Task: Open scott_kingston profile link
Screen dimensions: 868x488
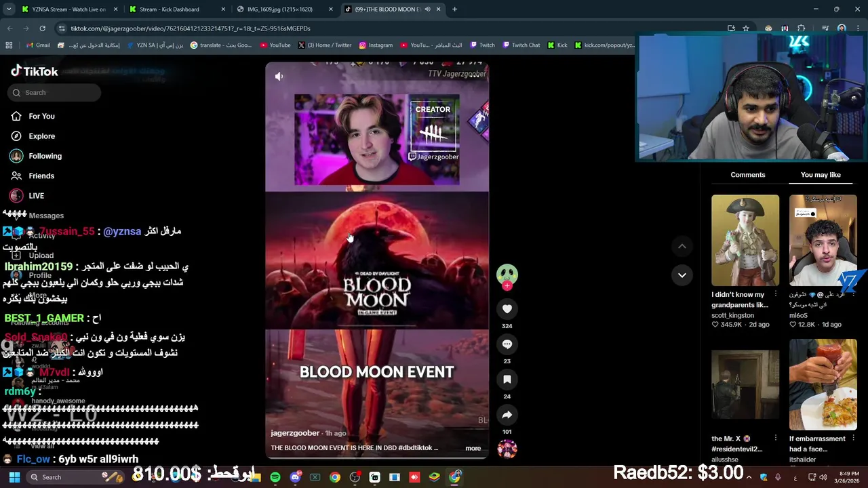Action: tap(732, 315)
